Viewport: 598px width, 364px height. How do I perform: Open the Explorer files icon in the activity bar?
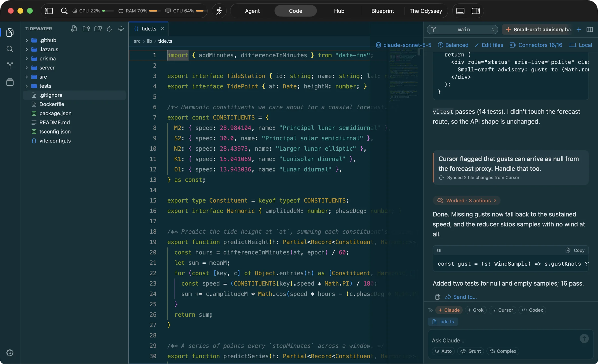pyautogui.click(x=10, y=32)
